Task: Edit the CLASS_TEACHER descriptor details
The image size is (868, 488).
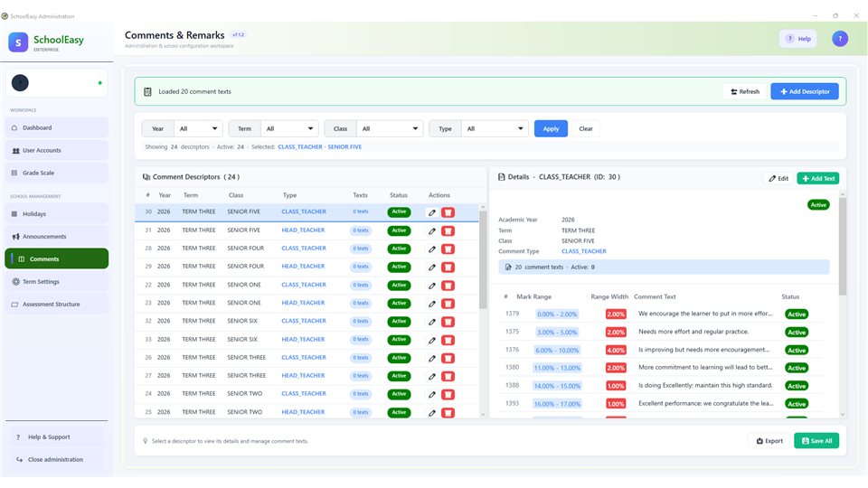Action: tap(778, 179)
